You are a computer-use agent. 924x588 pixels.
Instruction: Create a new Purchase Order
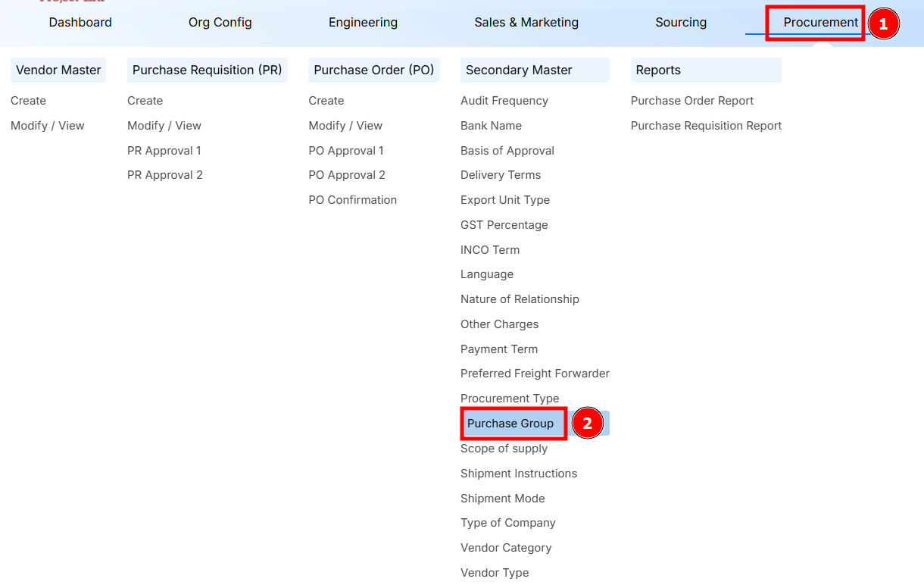pyautogui.click(x=326, y=100)
